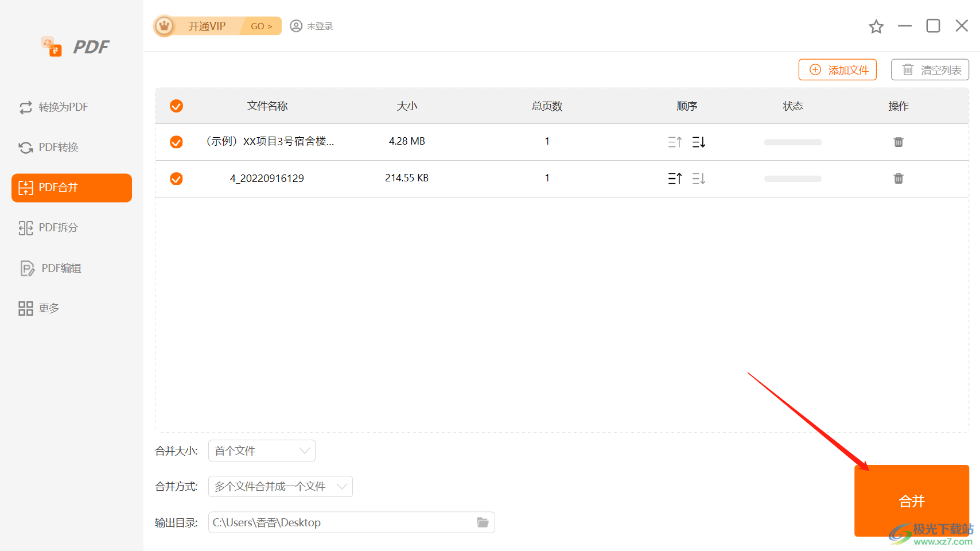The image size is (980, 551).
Task: Click status progress bar of 4_20220916129
Action: coord(793,179)
